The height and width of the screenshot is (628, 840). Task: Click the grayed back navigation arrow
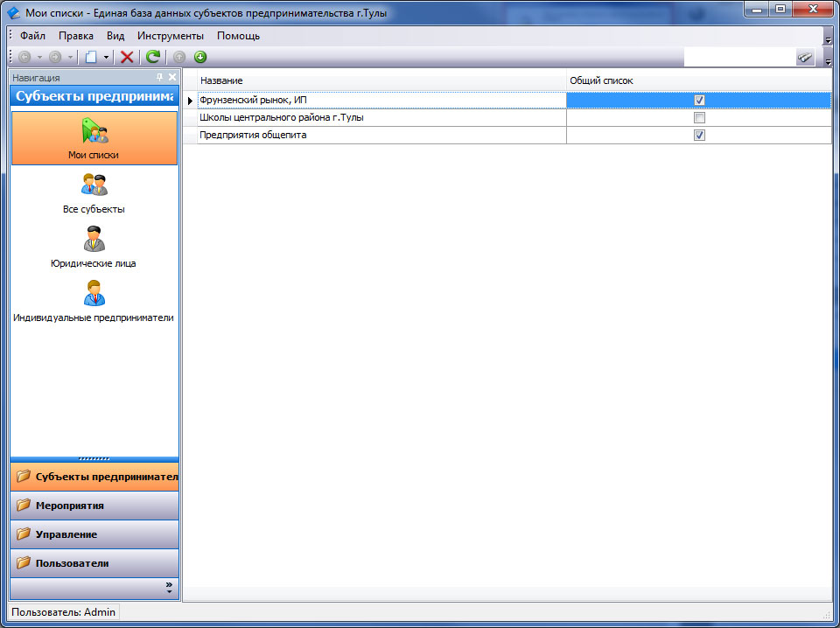coord(24,57)
